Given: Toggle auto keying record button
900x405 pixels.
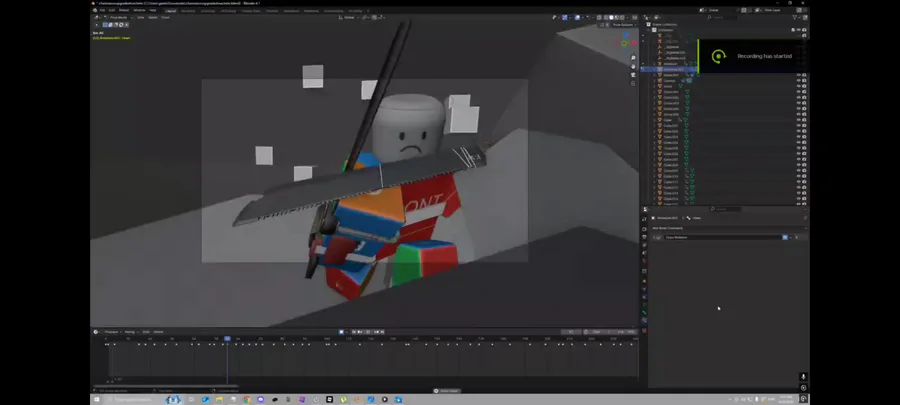Looking at the screenshot, I should tap(341, 332).
